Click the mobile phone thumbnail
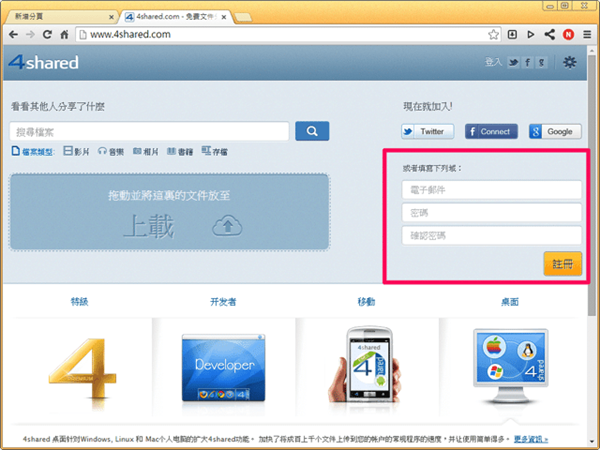 coord(366,365)
